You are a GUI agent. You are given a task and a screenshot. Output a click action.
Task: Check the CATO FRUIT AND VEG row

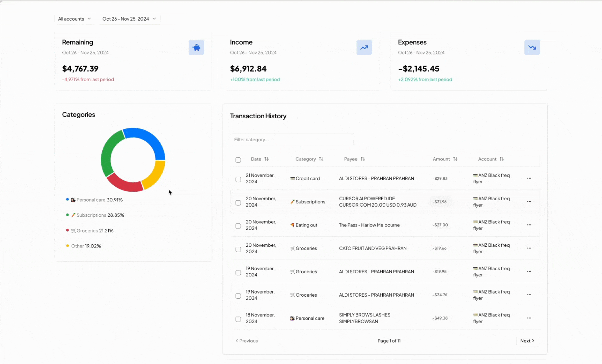tap(238, 249)
